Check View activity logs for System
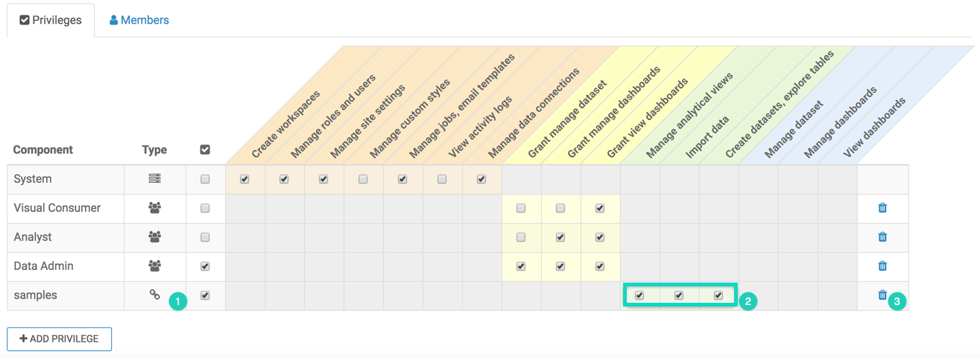This screenshot has height=358, width=980. [x=442, y=179]
